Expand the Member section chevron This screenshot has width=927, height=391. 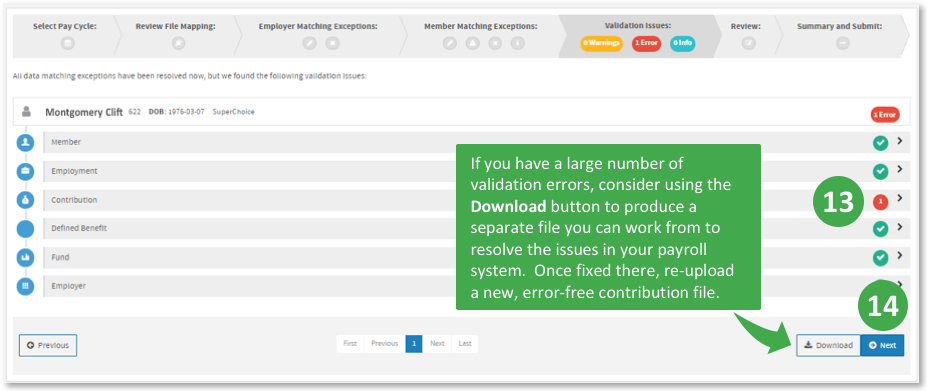tap(899, 141)
